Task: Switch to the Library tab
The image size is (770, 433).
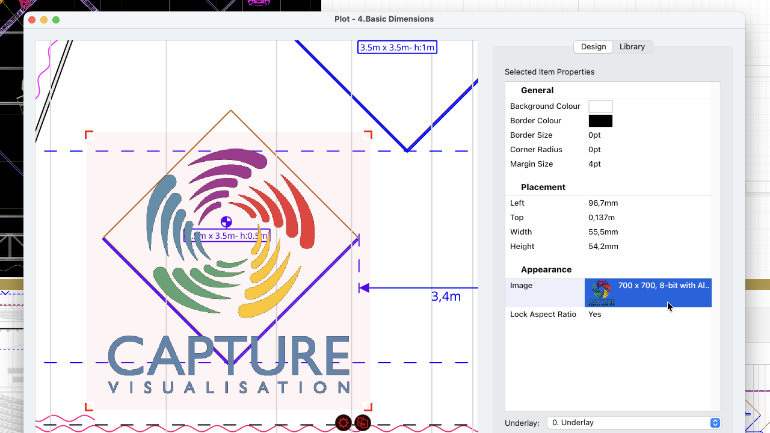Action: pyautogui.click(x=632, y=47)
